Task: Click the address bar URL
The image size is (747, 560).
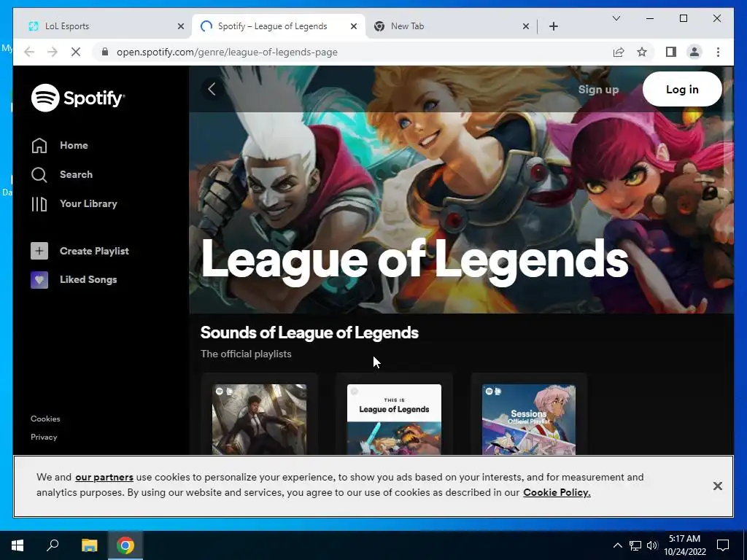Action: (228, 52)
